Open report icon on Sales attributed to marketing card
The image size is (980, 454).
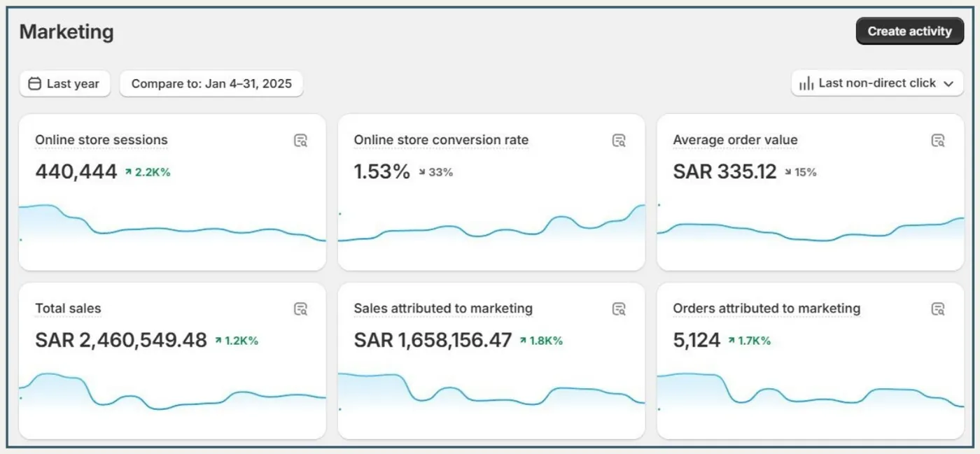point(619,309)
